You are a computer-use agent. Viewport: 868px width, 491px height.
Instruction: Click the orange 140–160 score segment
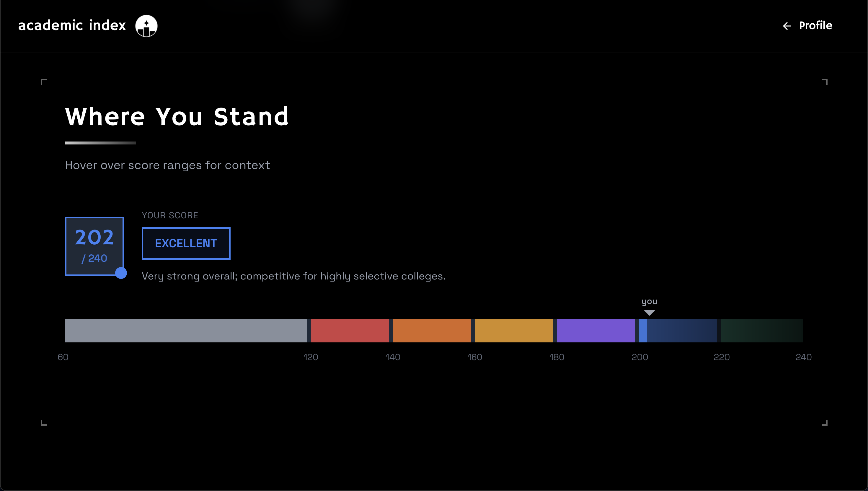tap(432, 331)
